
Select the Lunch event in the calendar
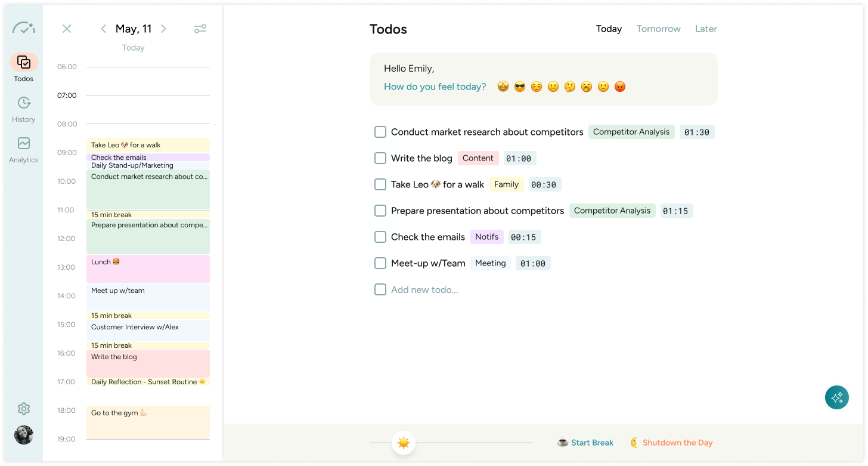(148, 269)
